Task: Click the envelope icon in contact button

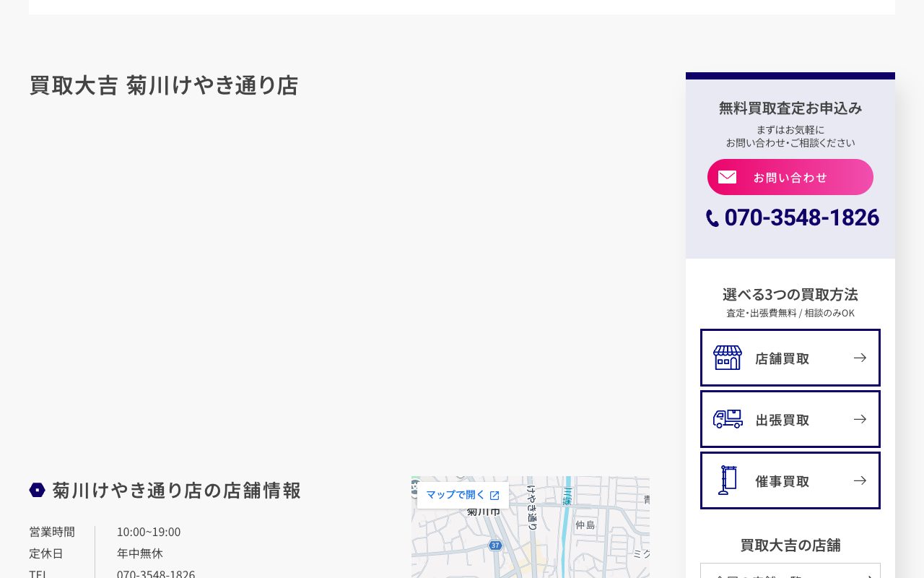Action: point(727,177)
